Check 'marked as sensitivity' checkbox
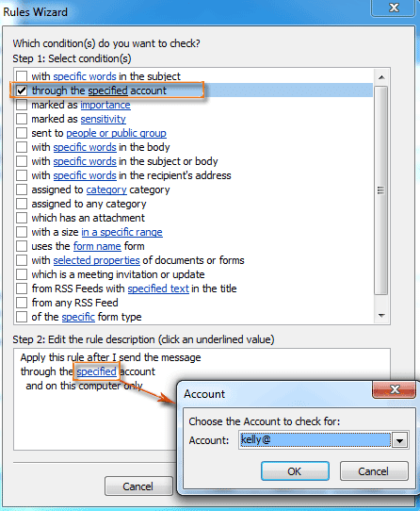420x511 pixels. (x=22, y=119)
